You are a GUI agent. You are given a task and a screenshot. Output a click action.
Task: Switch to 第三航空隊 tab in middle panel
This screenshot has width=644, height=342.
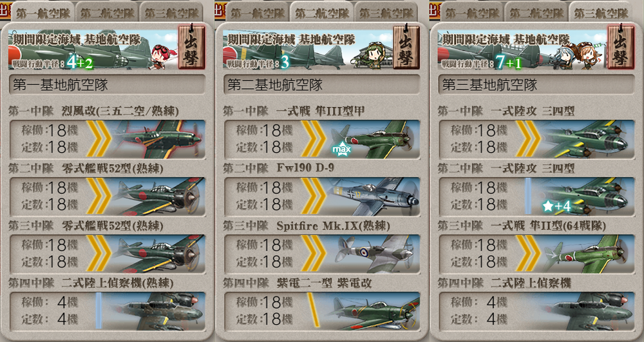point(386,12)
